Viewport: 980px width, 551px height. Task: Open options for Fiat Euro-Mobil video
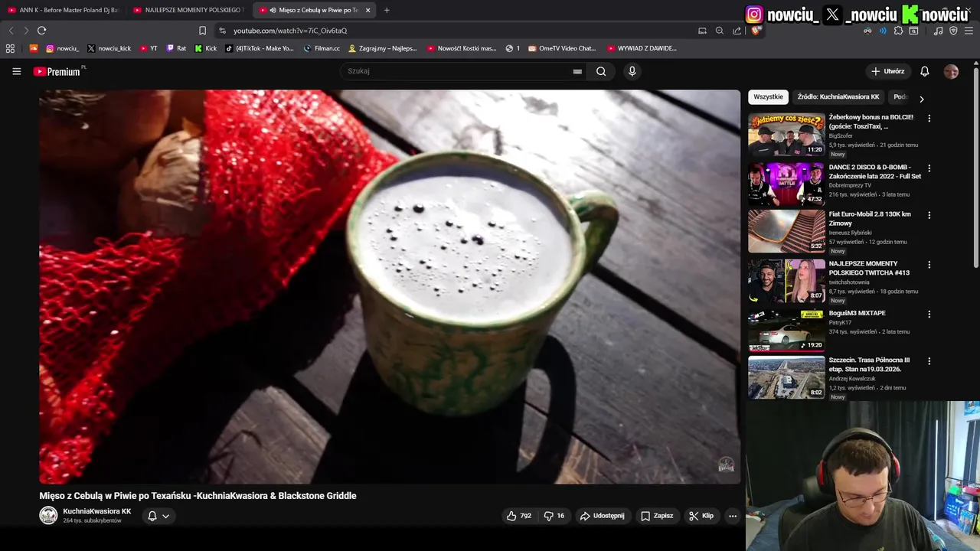pyautogui.click(x=929, y=216)
